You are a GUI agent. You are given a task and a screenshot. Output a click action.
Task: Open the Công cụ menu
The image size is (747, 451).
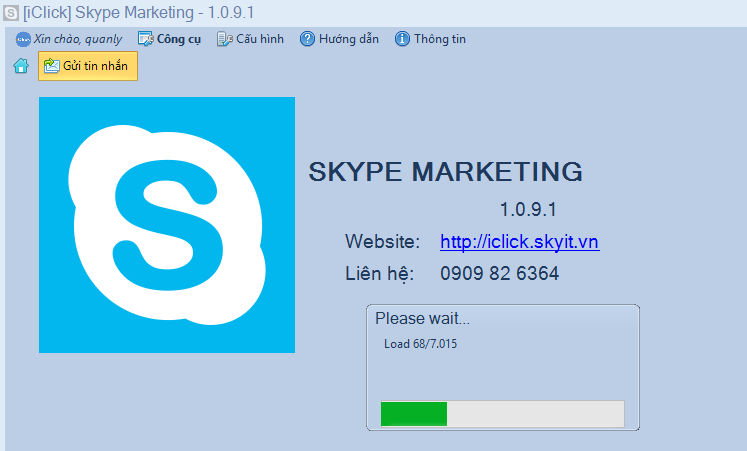(169, 39)
